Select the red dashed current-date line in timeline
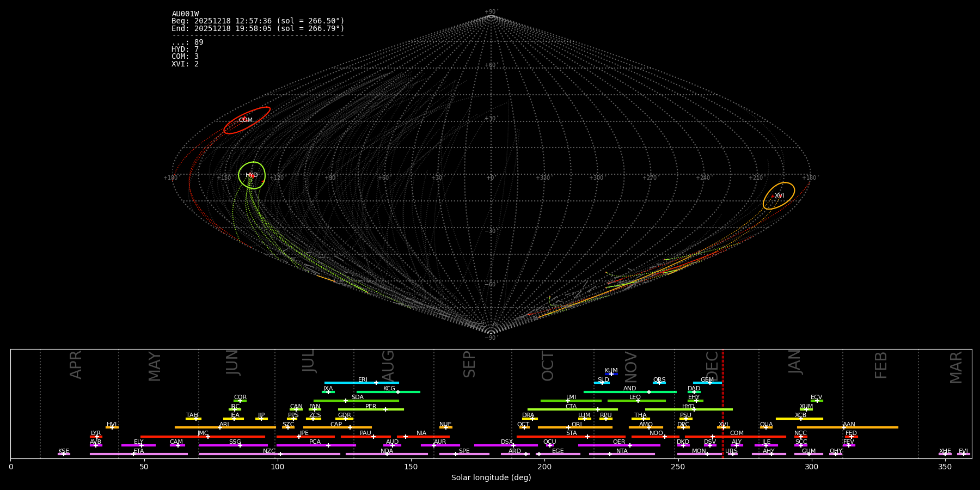The image size is (980, 490). click(x=722, y=403)
